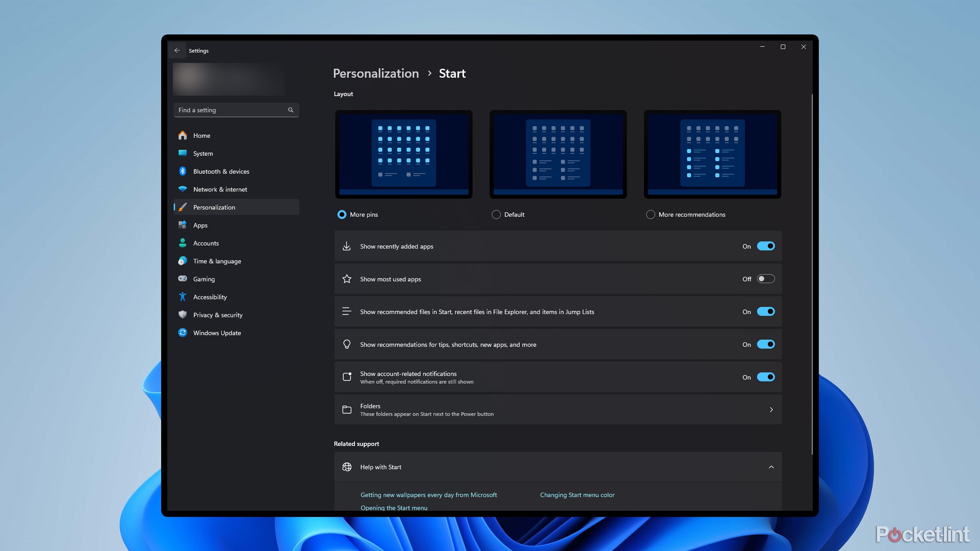Select the More recommendations radio button

tap(650, 214)
